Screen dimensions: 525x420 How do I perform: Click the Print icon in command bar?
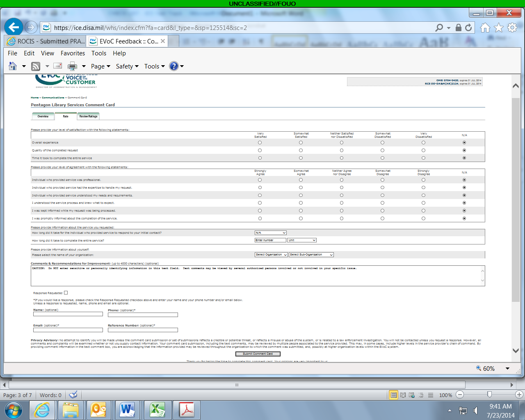tap(72, 66)
